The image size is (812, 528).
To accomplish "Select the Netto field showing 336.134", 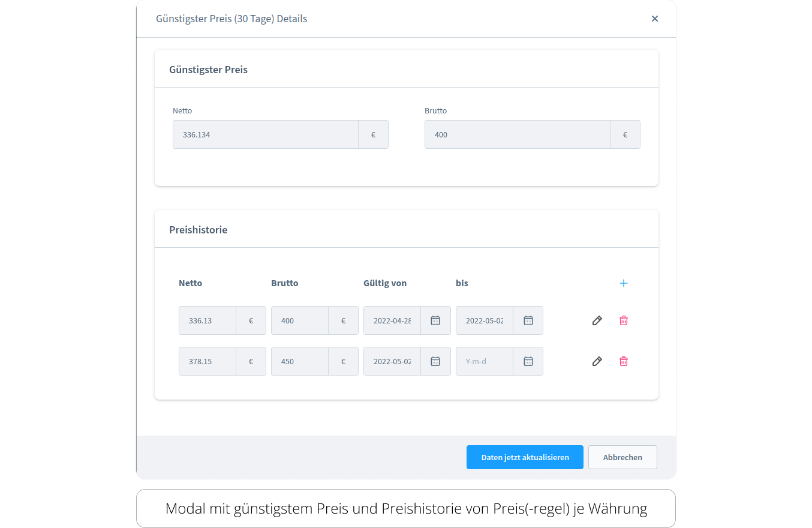I will click(266, 134).
